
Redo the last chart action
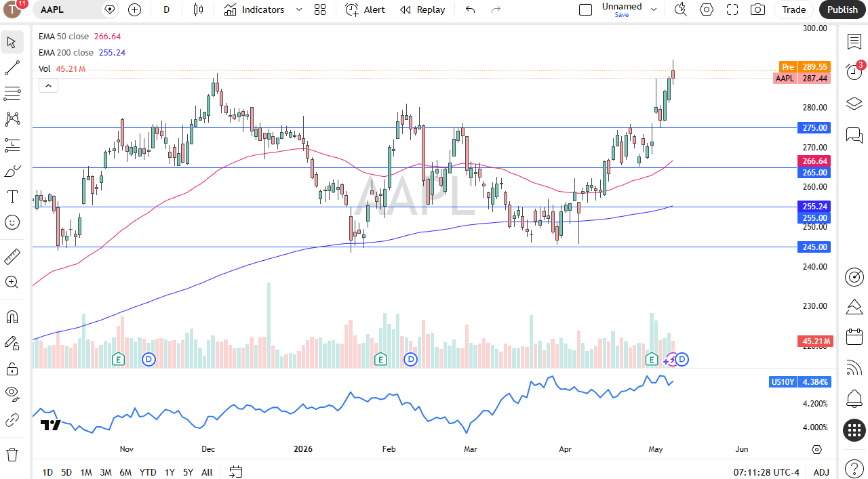496,9
